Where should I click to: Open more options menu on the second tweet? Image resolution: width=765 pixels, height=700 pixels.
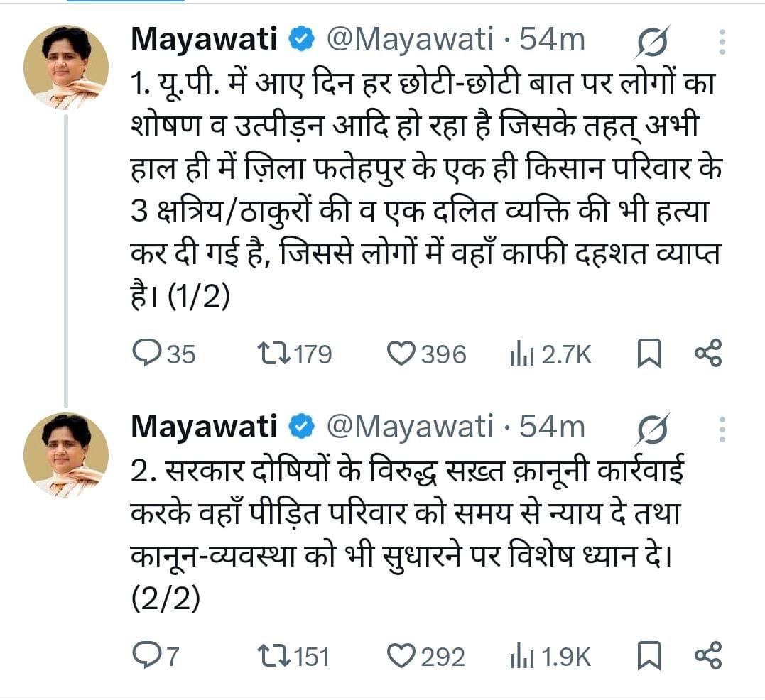722,427
